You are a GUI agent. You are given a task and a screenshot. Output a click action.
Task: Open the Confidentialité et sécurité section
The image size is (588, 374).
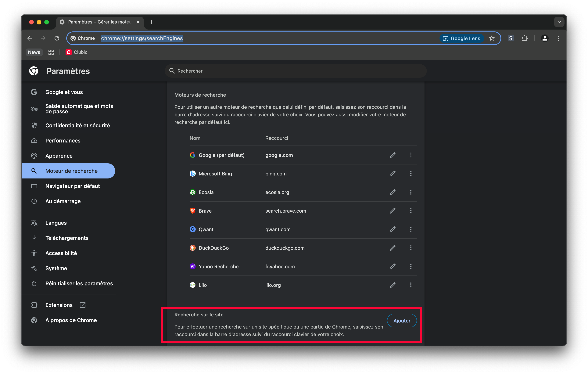(x=77, y=125)
